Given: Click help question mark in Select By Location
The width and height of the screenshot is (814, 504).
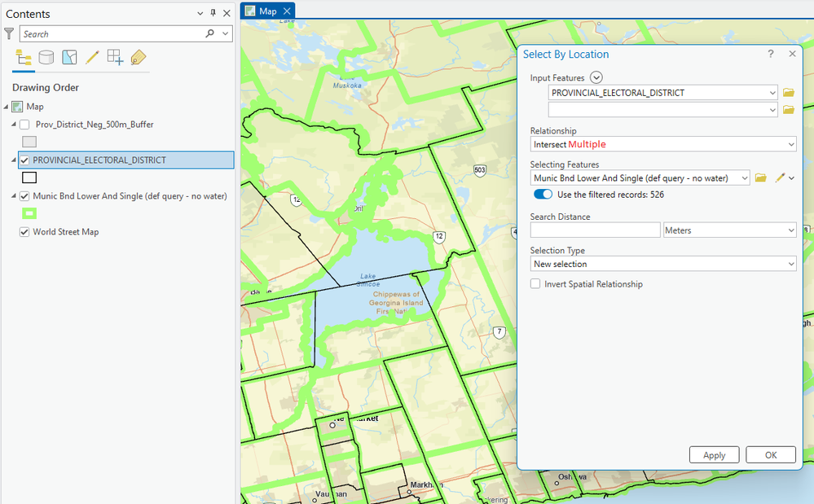Looking at the screenshot, I should [x=771, y=54].
